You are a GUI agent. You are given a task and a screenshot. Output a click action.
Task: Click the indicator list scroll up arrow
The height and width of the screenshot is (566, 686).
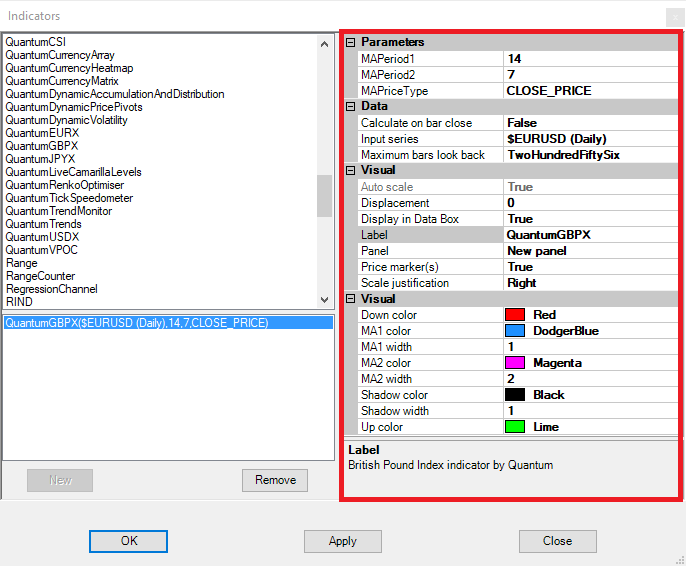point(324,44)
